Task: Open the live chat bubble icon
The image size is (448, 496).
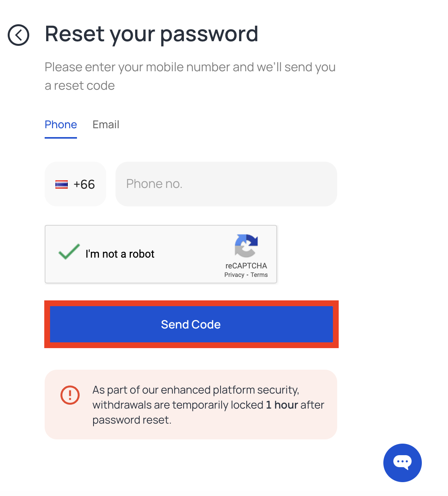Action: click(402, 462)
